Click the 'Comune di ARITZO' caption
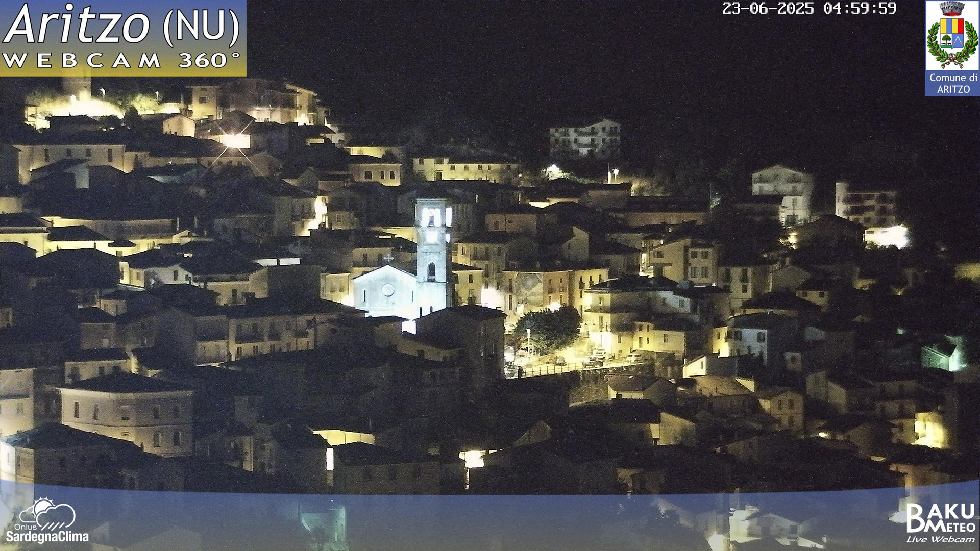This screenshot has width=980, height=551. [953, 84]
